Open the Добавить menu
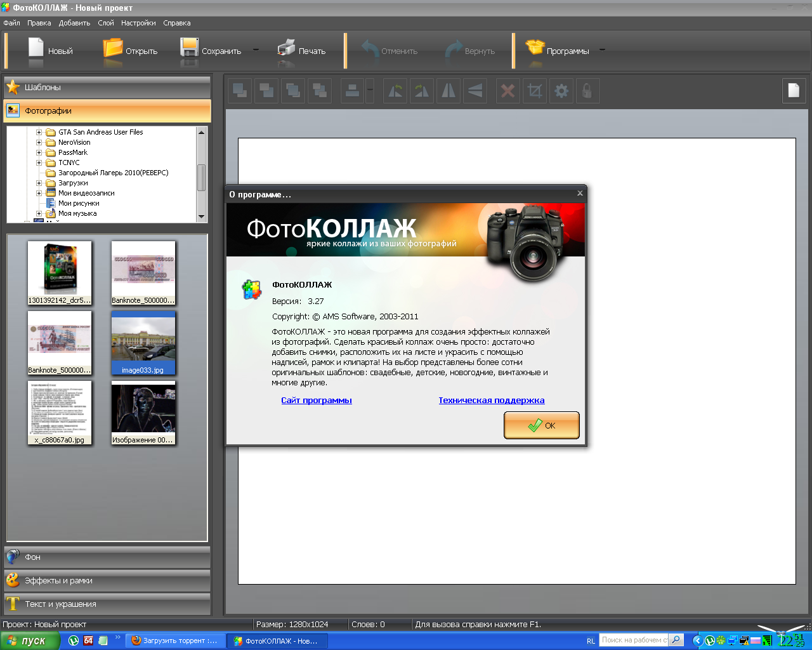The width and height of the screenshot is (812, 650). coord(74,23)
